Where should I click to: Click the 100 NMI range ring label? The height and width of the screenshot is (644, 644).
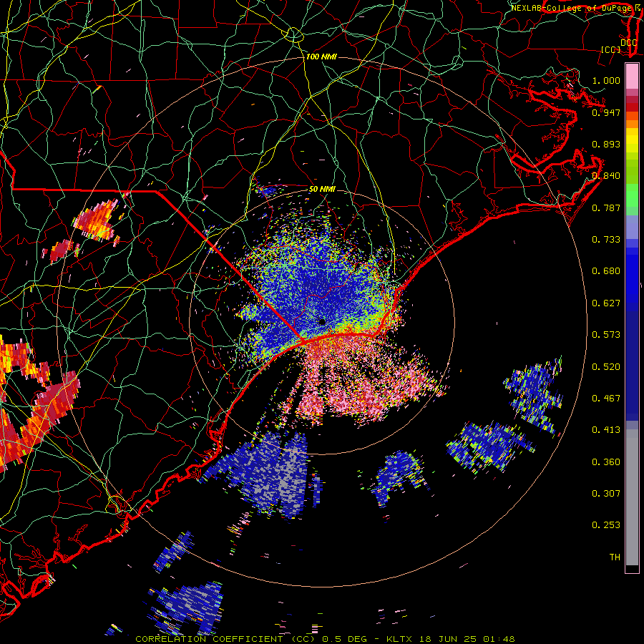click(321, 57)
